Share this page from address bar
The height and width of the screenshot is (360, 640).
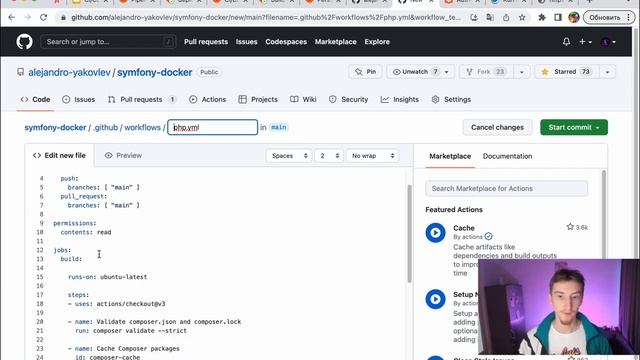506,18
